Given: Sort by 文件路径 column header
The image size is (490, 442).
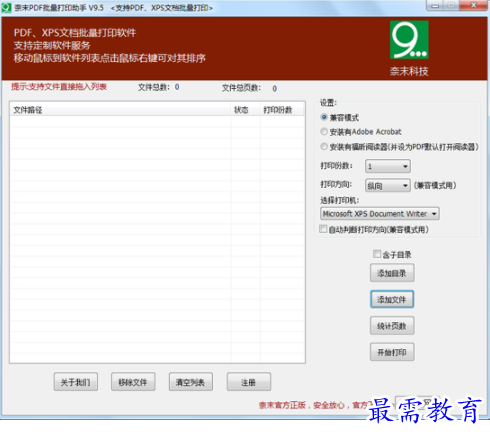Looking at the screenshot, I should coord(120,110).
